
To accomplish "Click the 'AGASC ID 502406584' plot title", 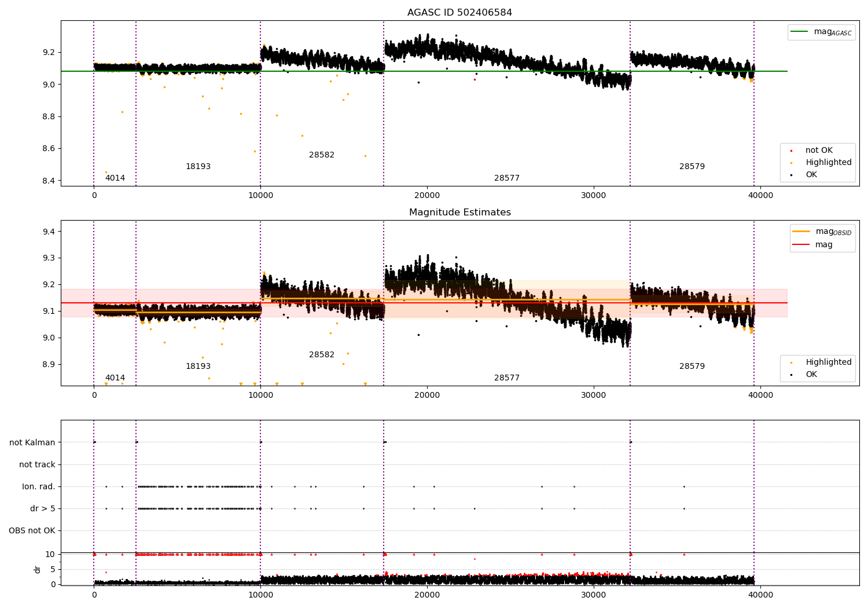I will [x=459, y=13].
